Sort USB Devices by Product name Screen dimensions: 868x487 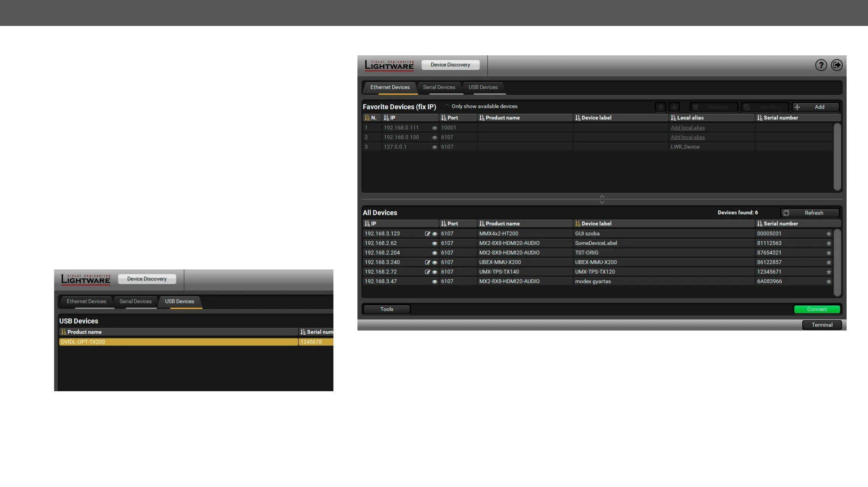(178, 332)
